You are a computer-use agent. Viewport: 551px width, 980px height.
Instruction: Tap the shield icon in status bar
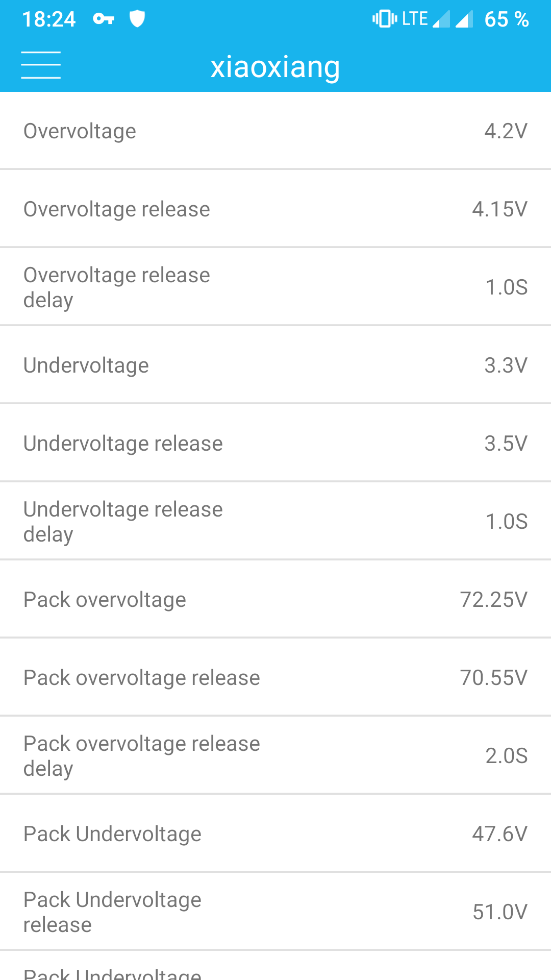click(137, 19)
